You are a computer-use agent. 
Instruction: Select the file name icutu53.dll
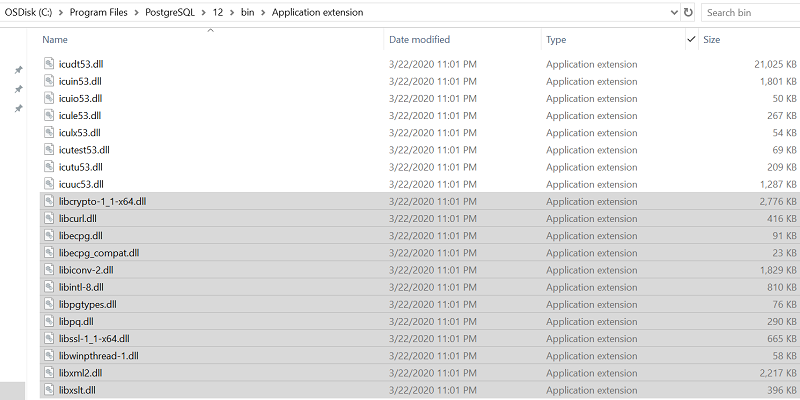point(81,167)
